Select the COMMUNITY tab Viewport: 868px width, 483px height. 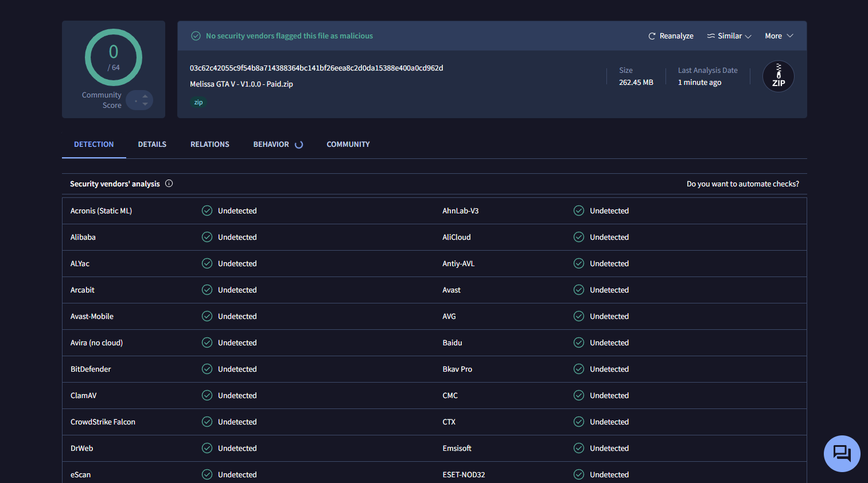(348, 145)
